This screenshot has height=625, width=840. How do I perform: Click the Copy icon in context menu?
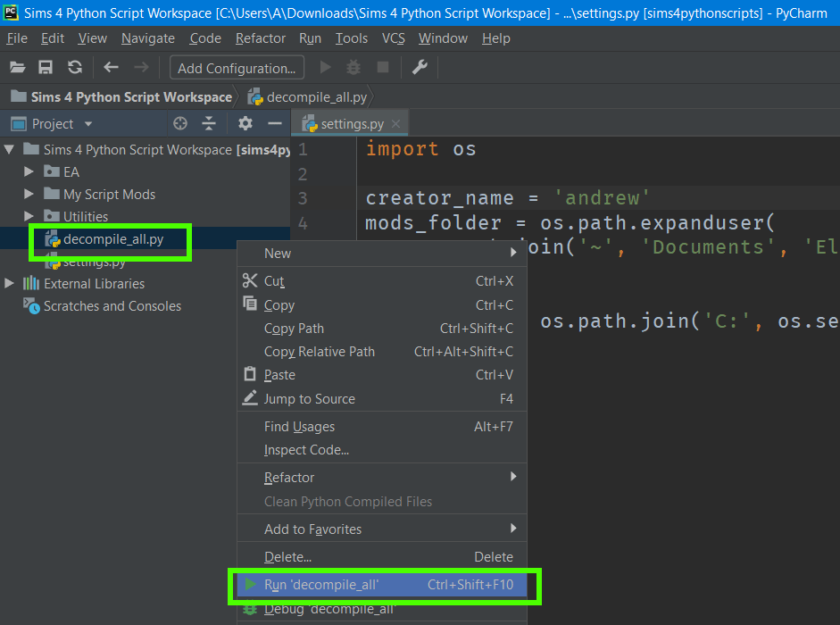tap(250, 304)
